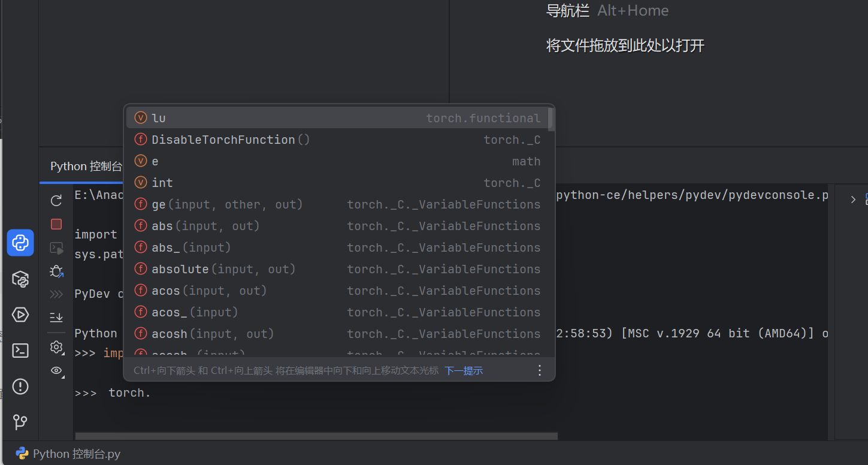Select the Python Packages sidebar icon
Viewport: 868px width, 465px height.
pyautogui.click(x=20, y=279)
